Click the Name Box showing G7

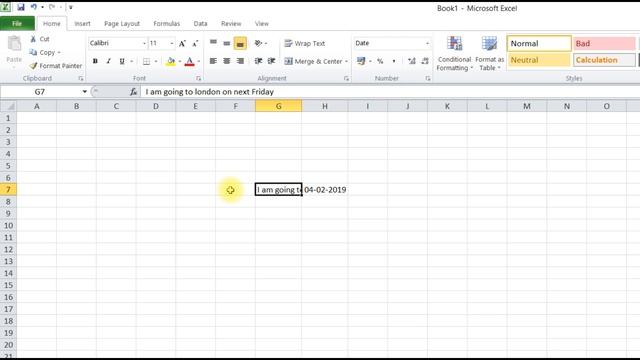pos(40,92)
